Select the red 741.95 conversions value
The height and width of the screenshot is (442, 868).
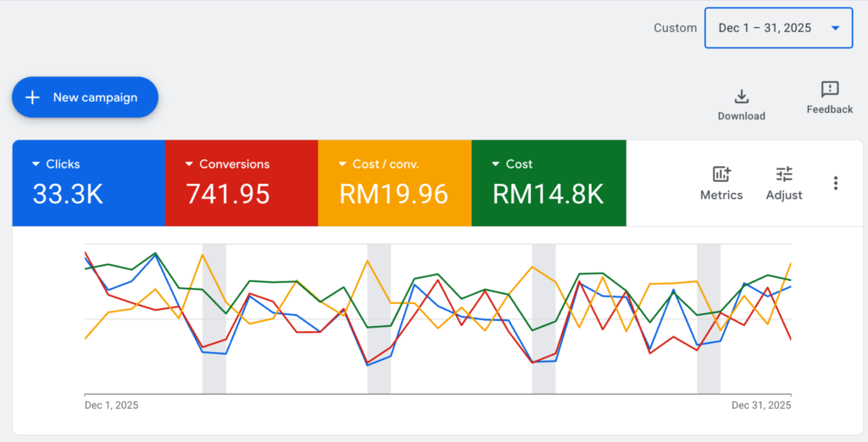point(228,195)
